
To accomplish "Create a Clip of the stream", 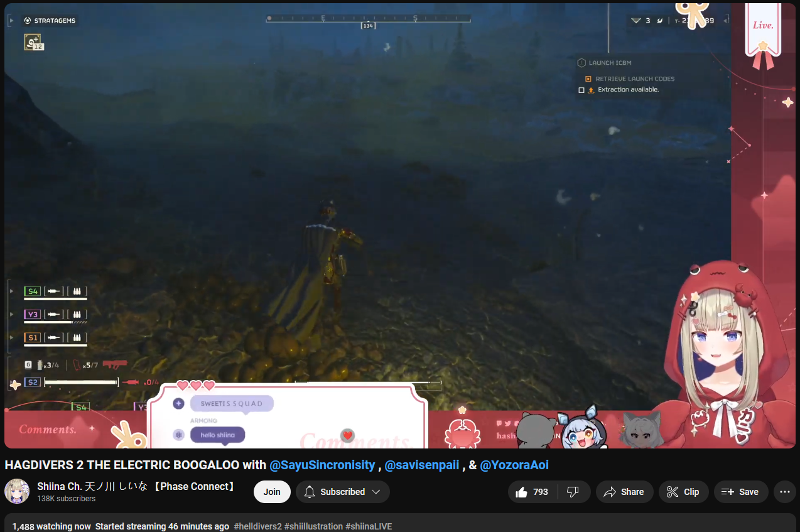I will click(683, 492).
